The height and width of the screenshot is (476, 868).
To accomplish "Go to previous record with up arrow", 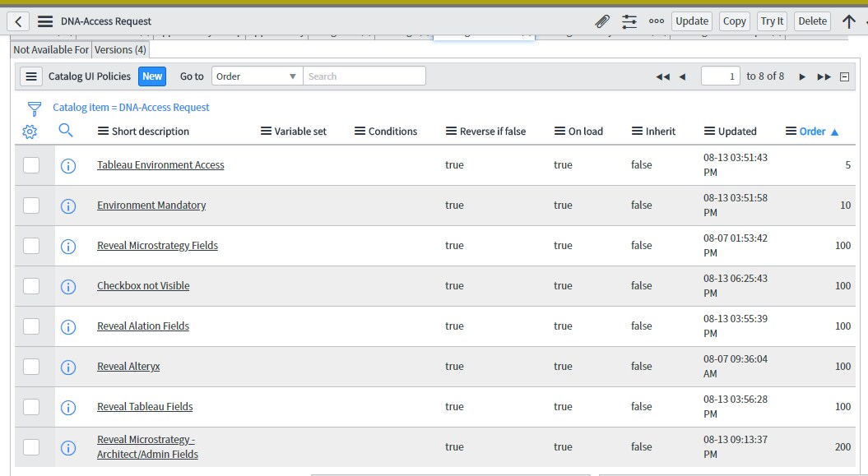I will point(848,21).
